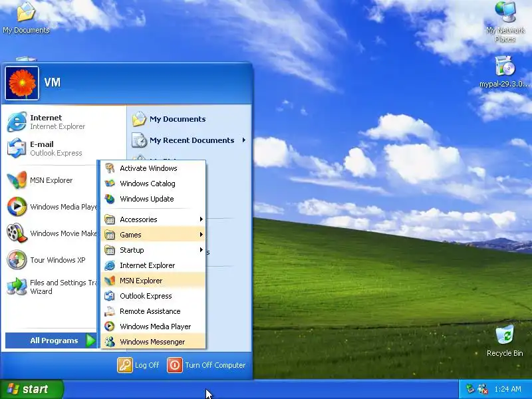532x399 pixels.
Task: Click the Windows Messenger people icon
Action: [x=110, y=342]
